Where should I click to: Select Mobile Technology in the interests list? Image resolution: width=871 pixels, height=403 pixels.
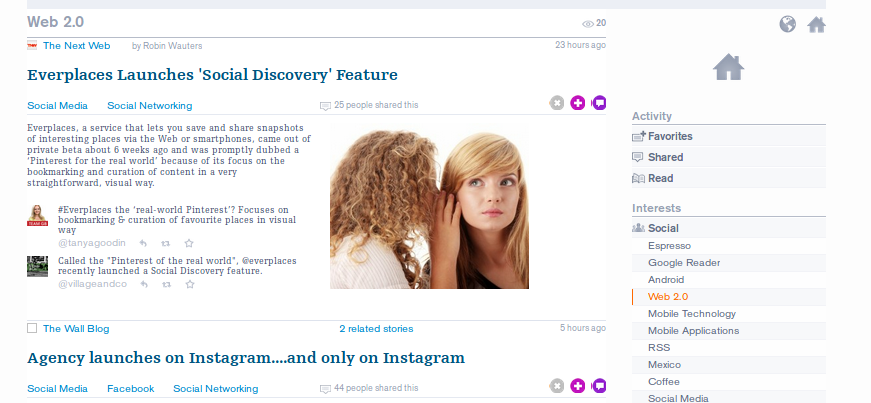click(x=691, y=314)
